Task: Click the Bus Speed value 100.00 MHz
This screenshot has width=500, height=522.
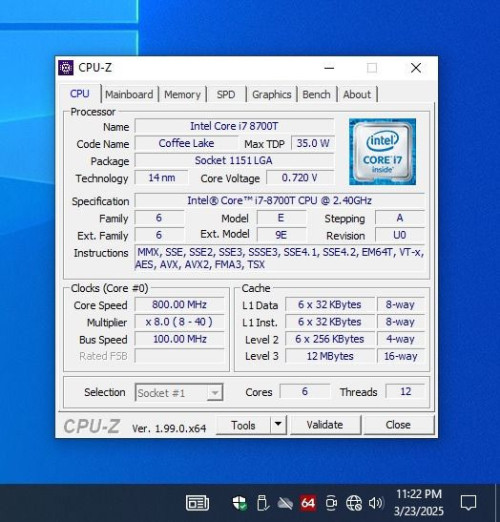Action: (x=179, y=339)
